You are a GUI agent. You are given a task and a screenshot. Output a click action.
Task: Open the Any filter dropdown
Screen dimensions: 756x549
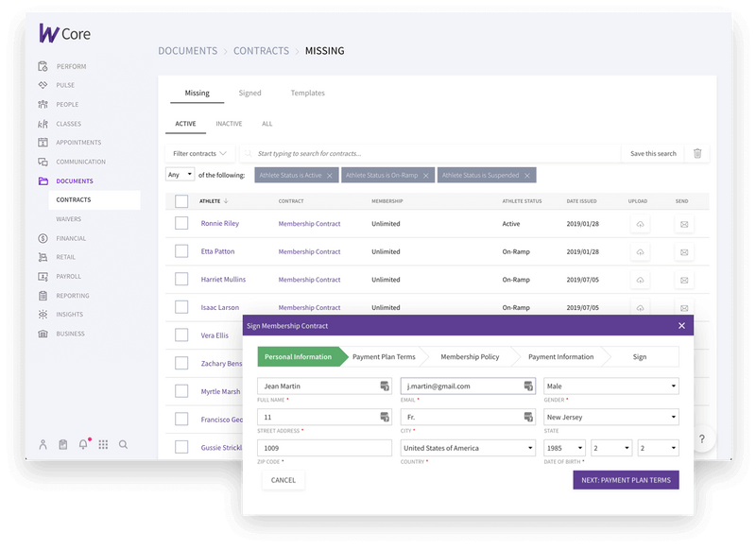(x=180, y=176)
